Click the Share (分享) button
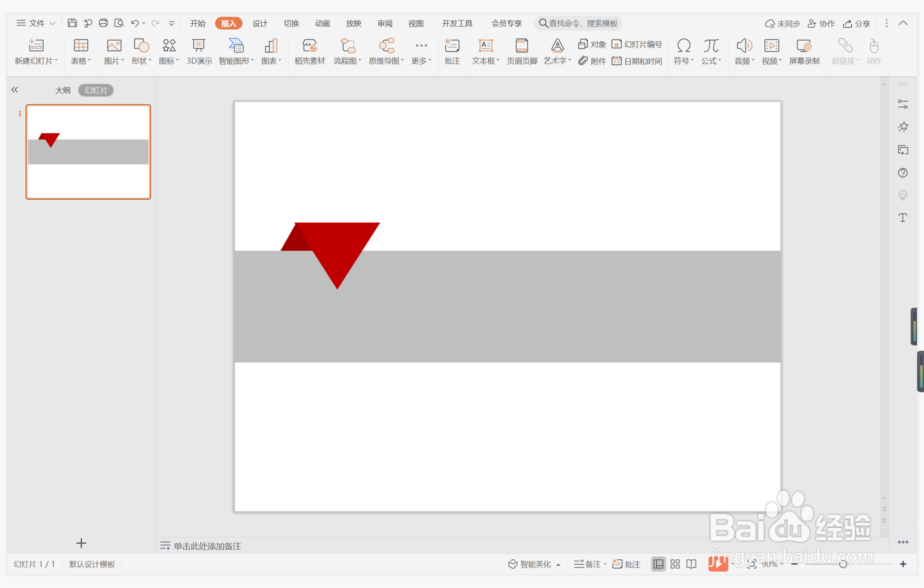The height and width of the screenshot is (588, 924). [856, 24]
